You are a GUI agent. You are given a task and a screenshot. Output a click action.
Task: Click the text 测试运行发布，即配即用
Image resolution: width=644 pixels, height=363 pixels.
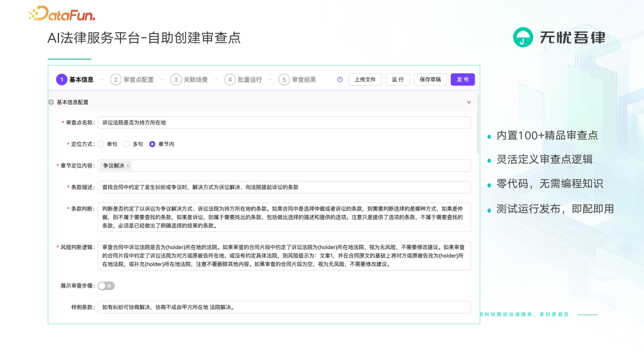pyautogui.click(x=555, y=209)
